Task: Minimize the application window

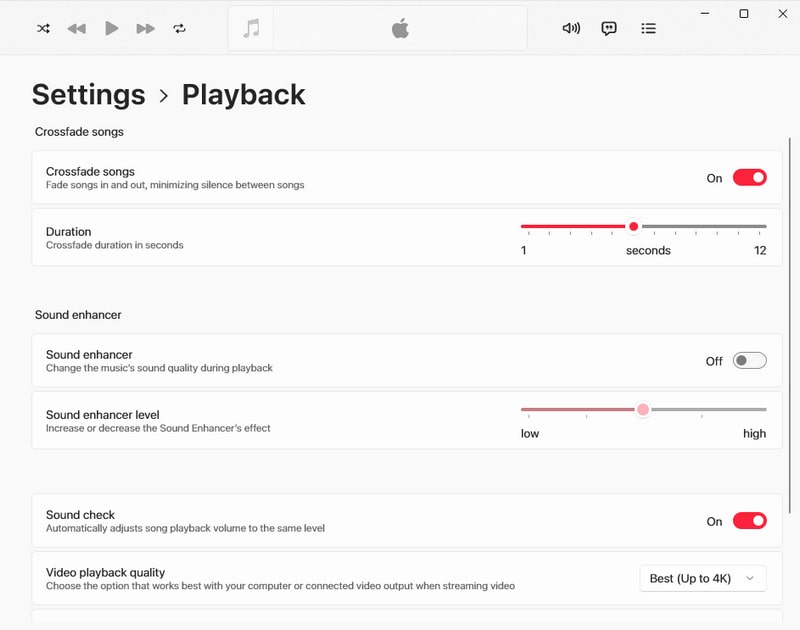Action: 708,14
